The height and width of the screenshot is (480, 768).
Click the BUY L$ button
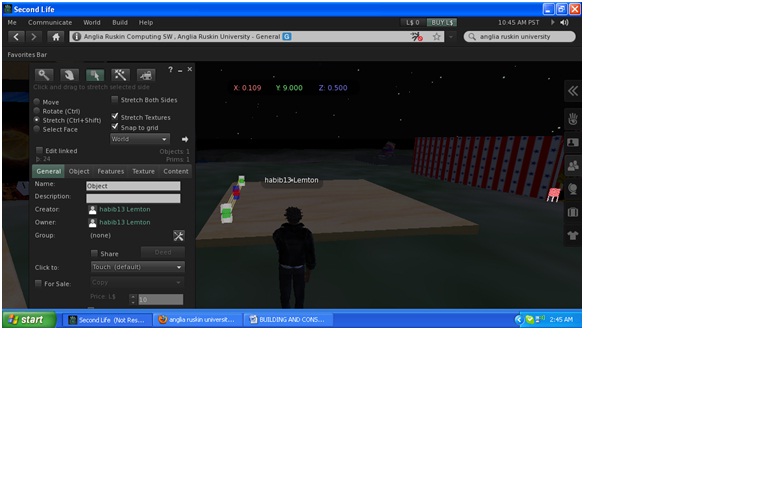(x=442, y=23)
